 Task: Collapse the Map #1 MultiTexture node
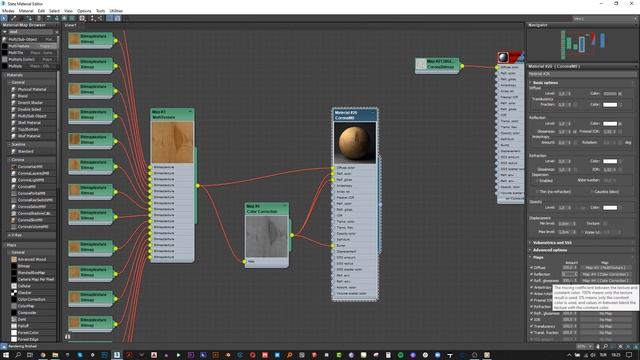[190, 111]
